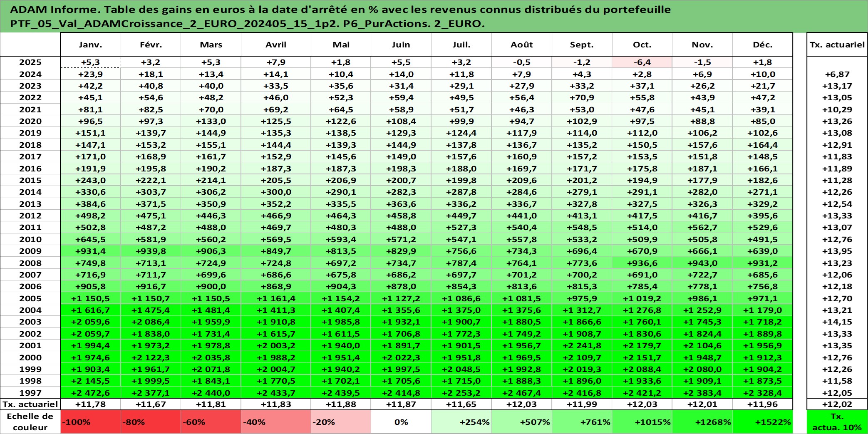The height and width of the screenshot is (434, 868).
Task: Click the 'Tx. actuariel' header of the right column
Action: 837,45
